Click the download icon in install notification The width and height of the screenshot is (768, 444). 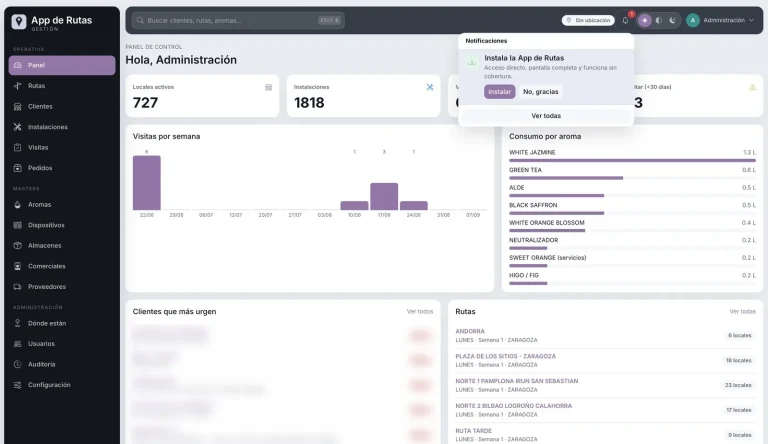tap(472, 62)
